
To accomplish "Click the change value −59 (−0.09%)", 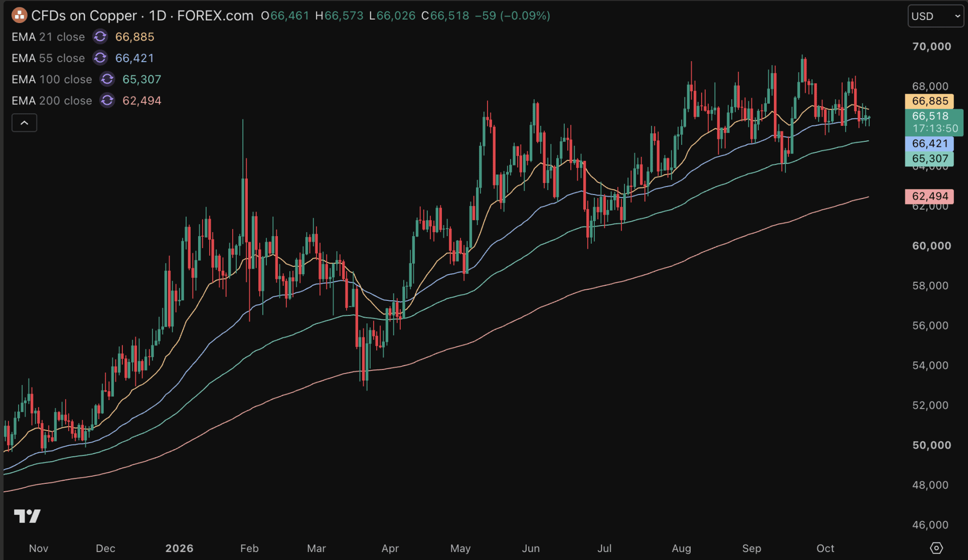I will click(513, 16).
